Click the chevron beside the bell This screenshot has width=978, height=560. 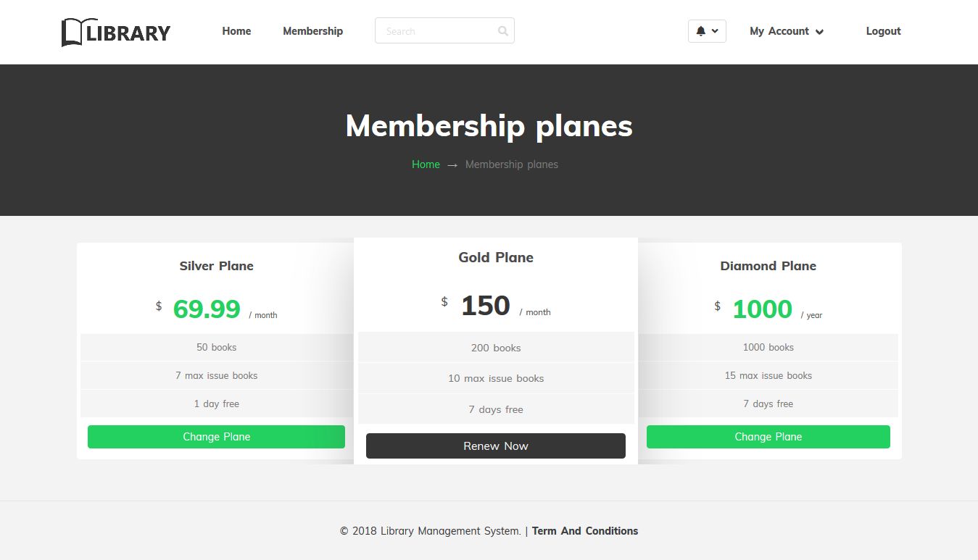pyautogui.click(x=716, y=31)
